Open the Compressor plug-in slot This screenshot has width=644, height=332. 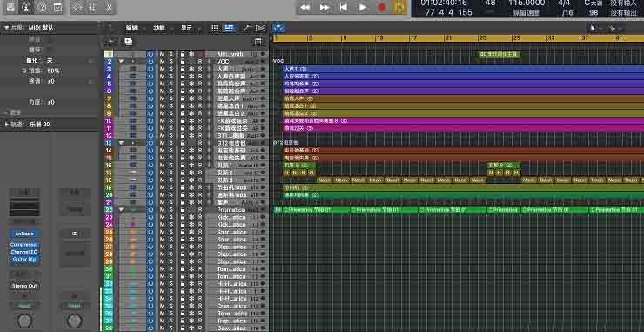pos(25,244)
